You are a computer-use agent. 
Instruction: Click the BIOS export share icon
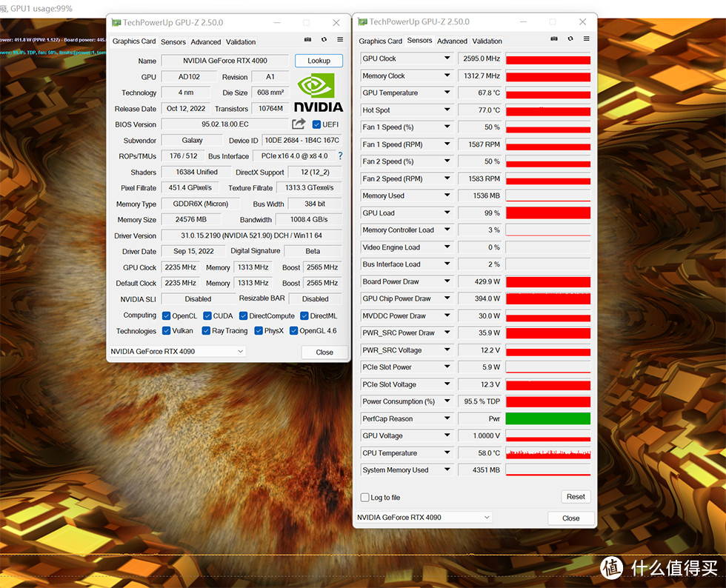(x=299, y=124)
